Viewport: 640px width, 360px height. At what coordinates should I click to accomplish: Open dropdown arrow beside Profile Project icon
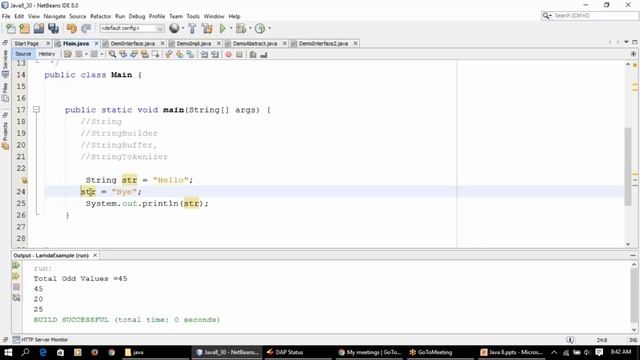coord(269,29)
